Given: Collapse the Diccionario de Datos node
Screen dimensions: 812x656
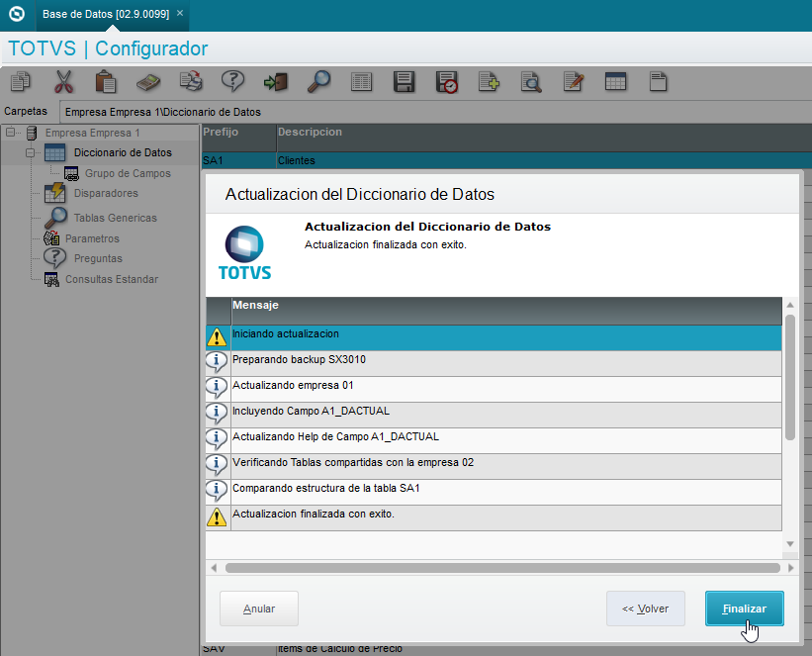Looking at the screenshot, I should point(30,152).
